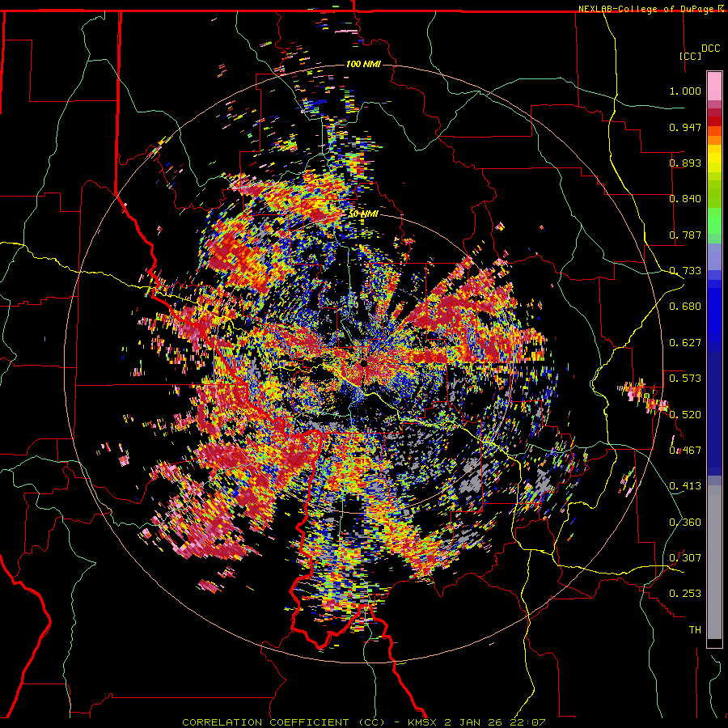Click the black radar site dot at center
The image size is (728, 728).
pos(365,364)
